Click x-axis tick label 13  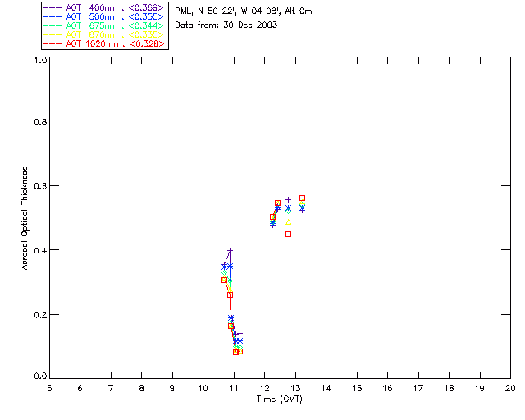point(295,389)
